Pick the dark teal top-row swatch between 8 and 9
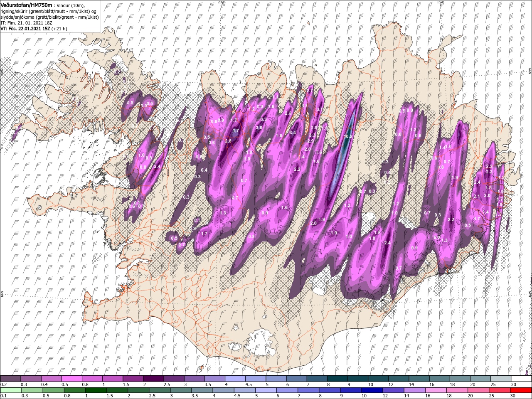Screen dimensions: 532x399 point(337,378)
